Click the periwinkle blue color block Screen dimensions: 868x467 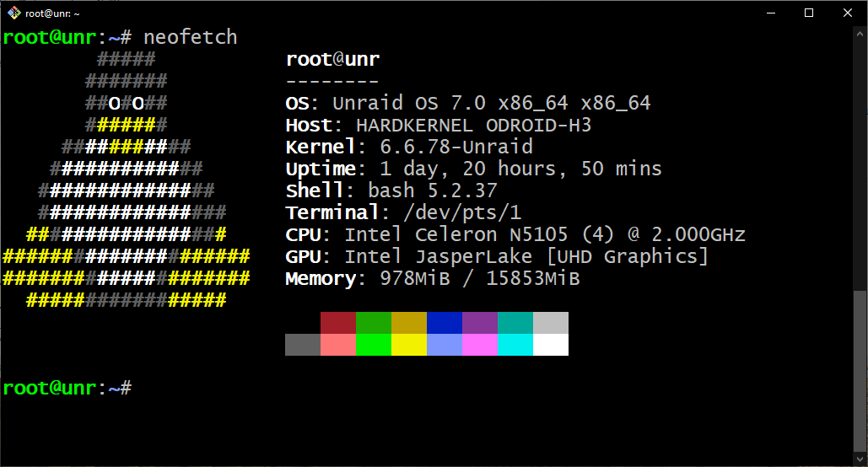click(x=445, y=345)
